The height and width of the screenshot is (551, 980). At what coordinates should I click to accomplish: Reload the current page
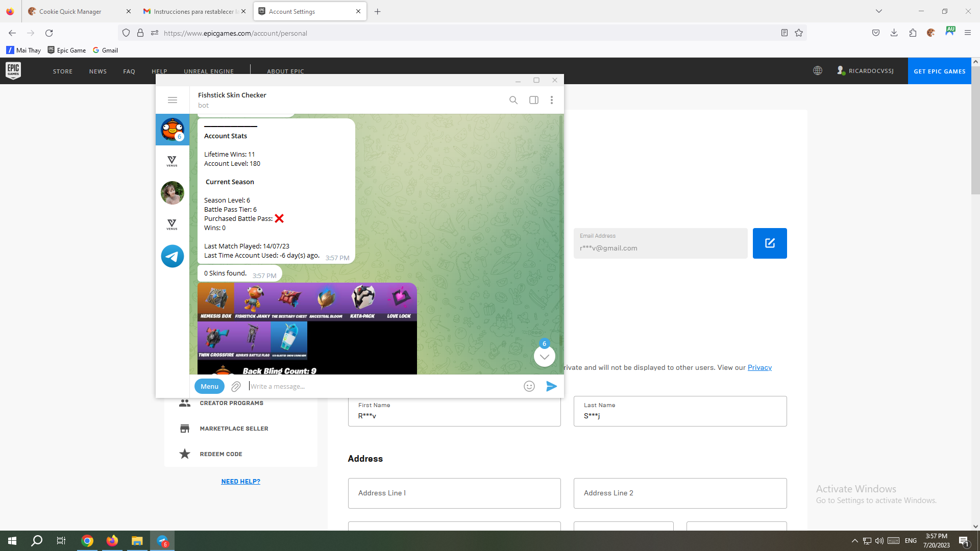point(49,33)
